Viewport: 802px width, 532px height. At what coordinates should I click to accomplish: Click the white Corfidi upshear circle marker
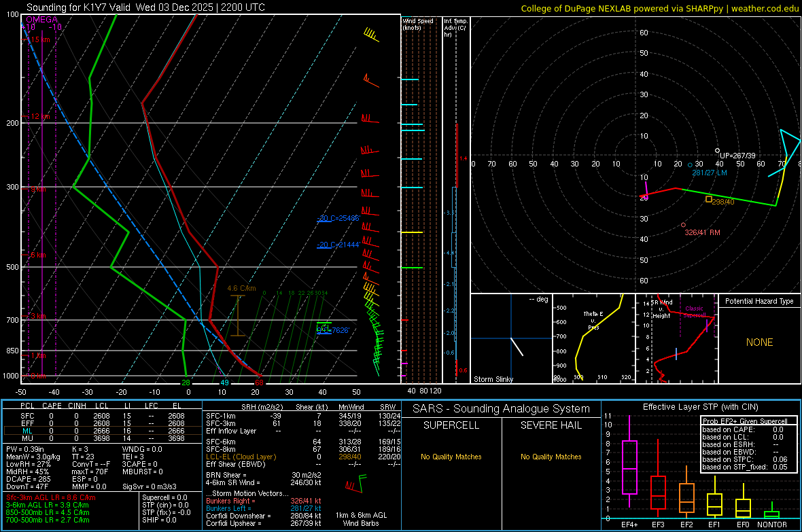(717, 150)
